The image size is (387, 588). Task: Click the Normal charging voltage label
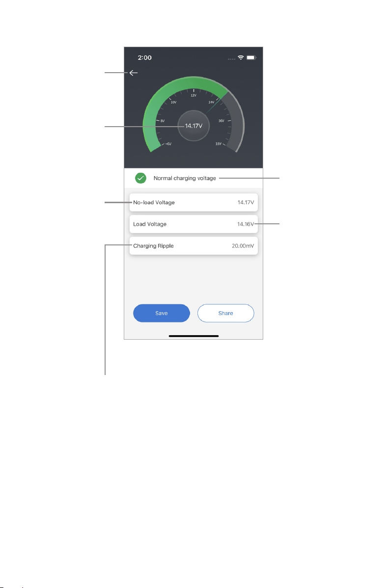pyautogui.click(x=185, y=179)
